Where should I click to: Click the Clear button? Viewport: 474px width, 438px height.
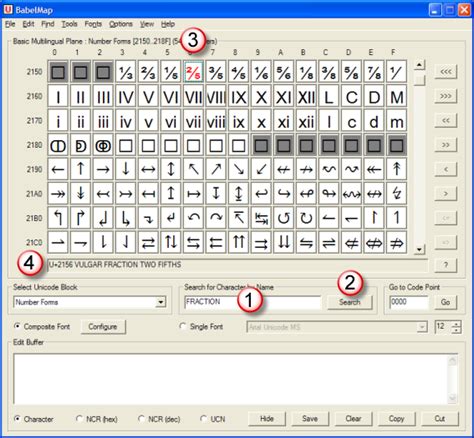click(353, 419)
